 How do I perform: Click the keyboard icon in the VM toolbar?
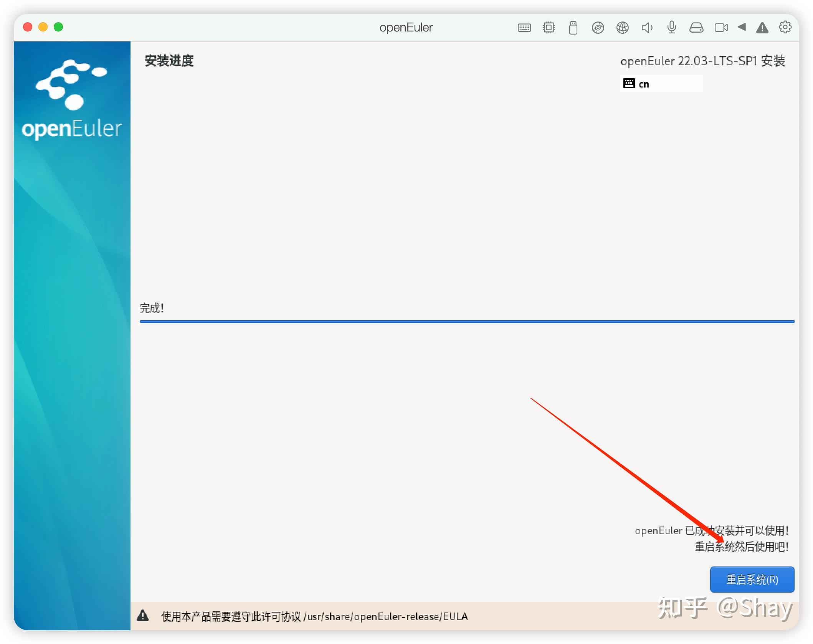coord(524,28)
